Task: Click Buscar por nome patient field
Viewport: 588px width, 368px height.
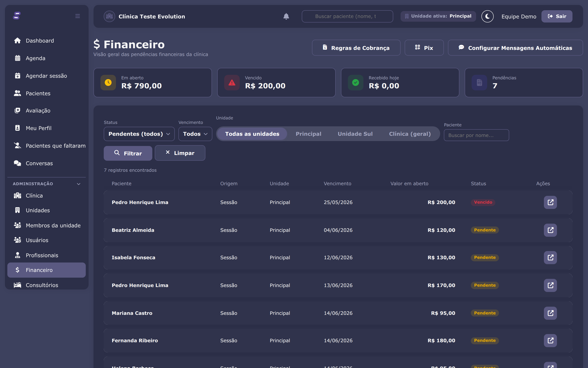Action: point(476,135)
